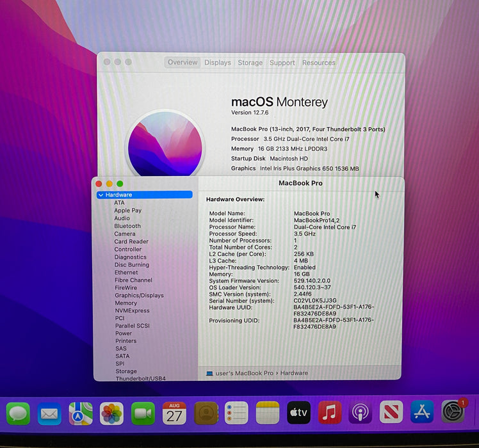
Task: Select SATA in the sidebar
Action: [122, 356]
